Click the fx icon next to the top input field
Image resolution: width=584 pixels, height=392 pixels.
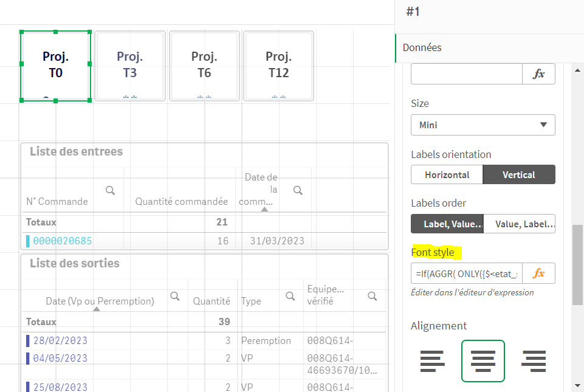538,74
